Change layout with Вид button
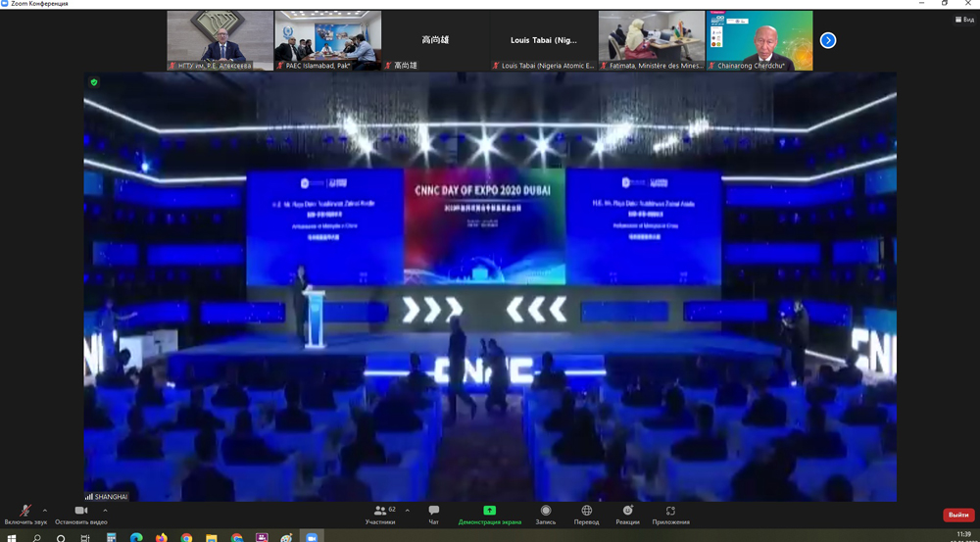980x542 pixels. (964, 20)
